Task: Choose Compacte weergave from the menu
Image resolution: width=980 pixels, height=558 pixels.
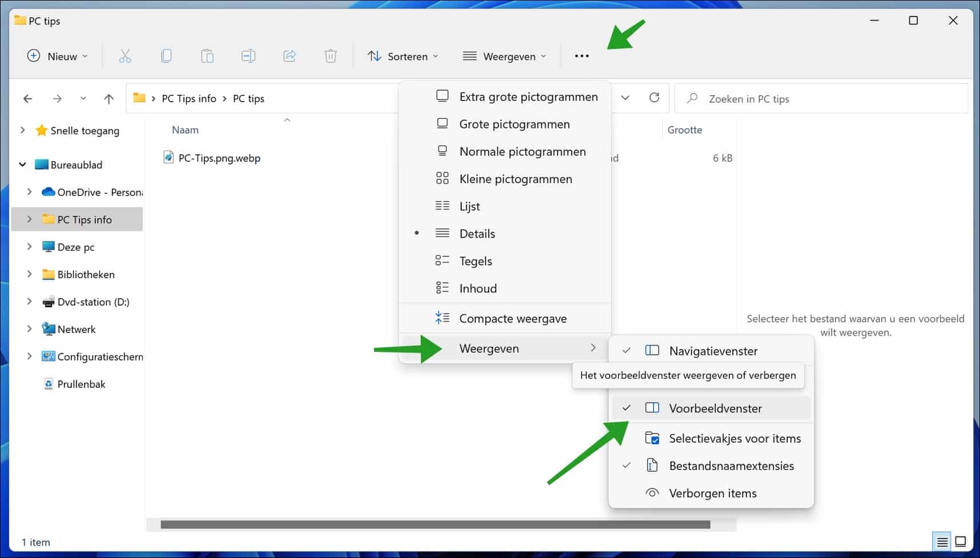Action: [x=513, y=318]
